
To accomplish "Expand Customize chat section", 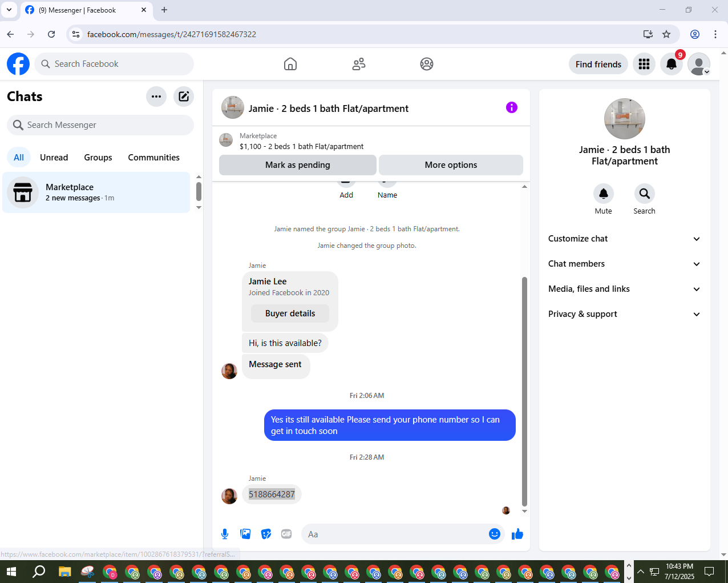I will (x=624, y=239).
